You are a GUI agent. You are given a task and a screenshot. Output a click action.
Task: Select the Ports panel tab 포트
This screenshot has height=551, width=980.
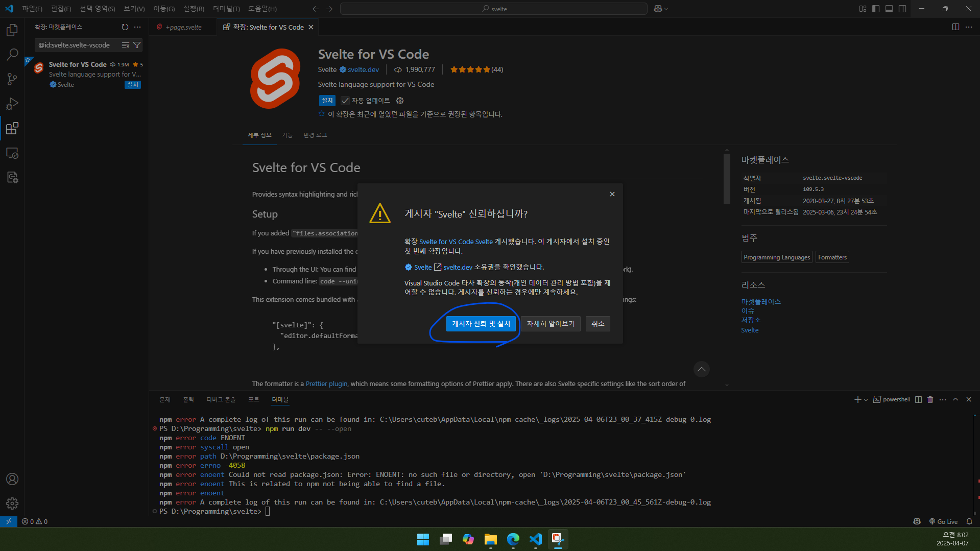(254, 399)
